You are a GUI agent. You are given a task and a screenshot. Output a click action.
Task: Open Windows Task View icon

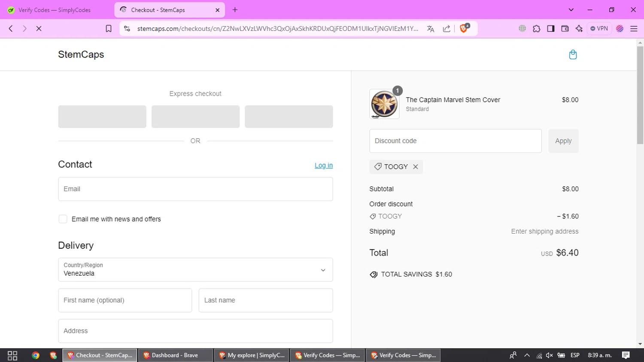(x=12, y=355)
